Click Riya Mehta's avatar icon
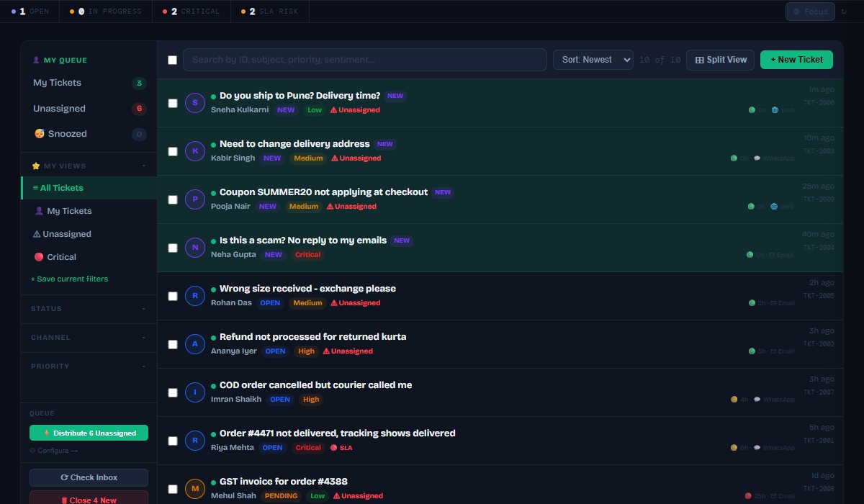The width and height of the screenshot is (864, 504). [195, 441]
